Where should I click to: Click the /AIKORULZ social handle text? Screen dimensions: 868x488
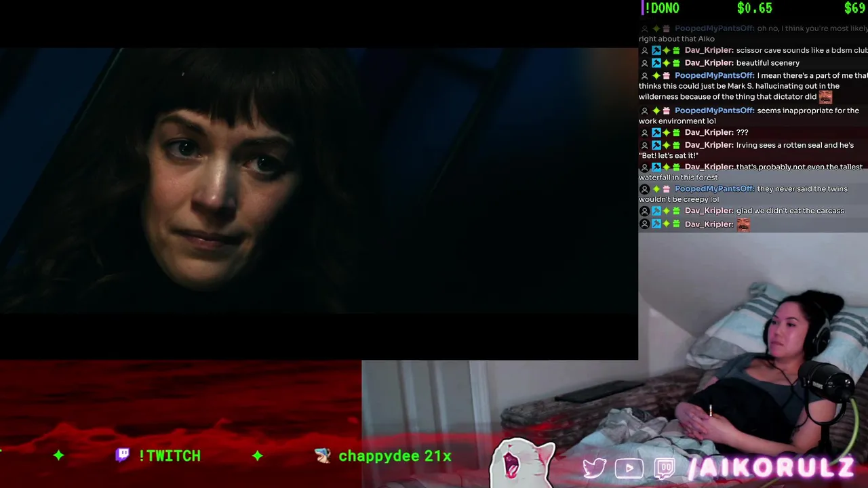[772, 468]
